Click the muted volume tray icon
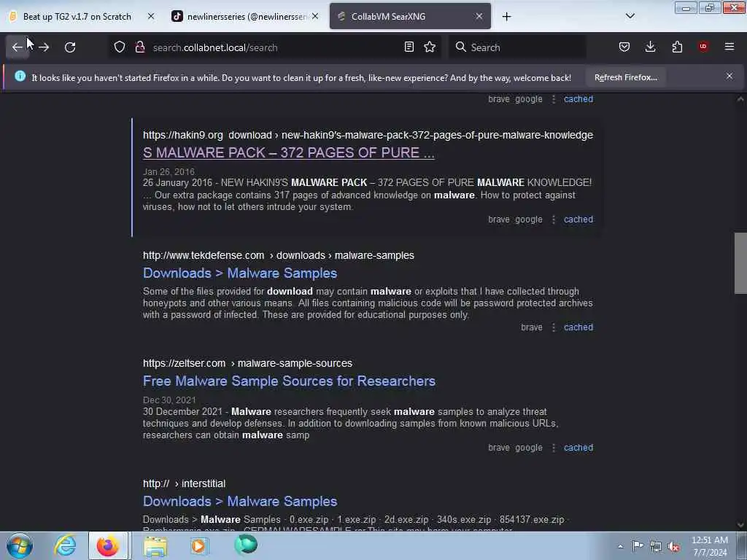Viewport: 747px width, 560px height. (673, 547)
